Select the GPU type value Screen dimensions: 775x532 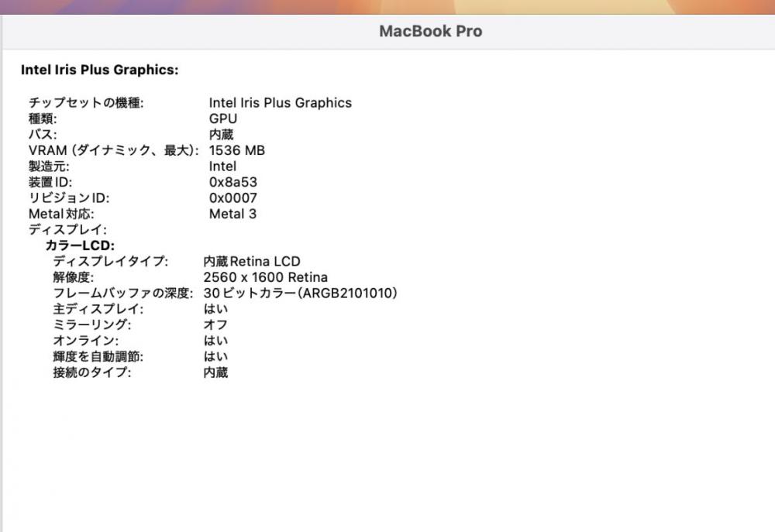click(x=223, y=118)
